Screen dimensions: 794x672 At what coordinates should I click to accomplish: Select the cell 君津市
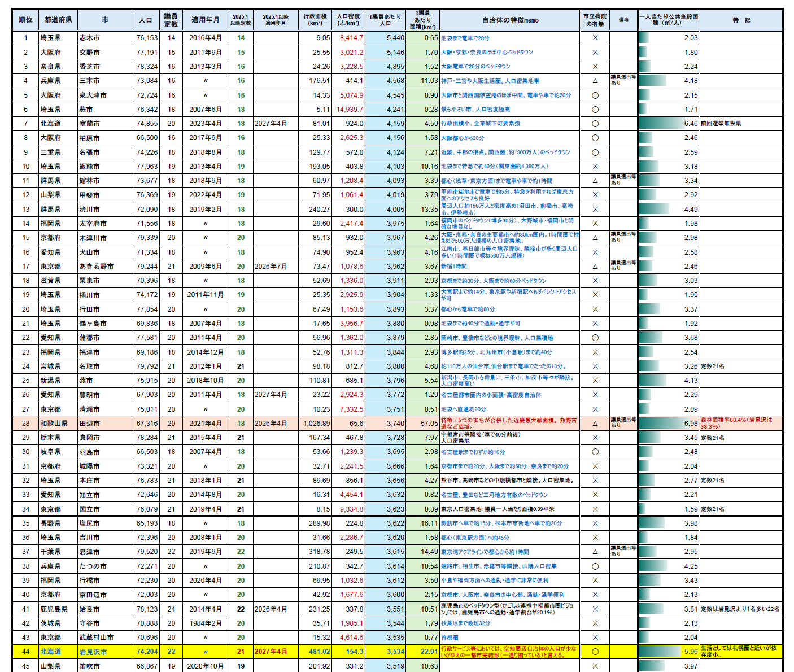click(104, 552)
